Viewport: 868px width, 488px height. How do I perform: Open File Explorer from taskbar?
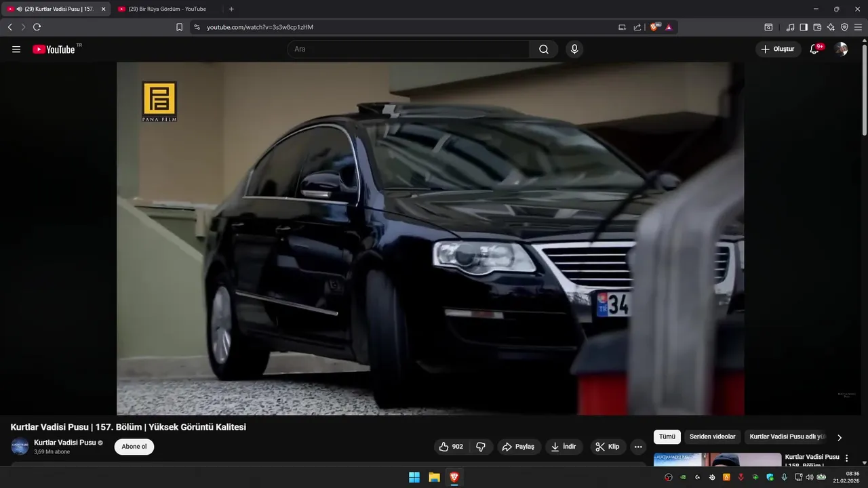(434, 477)
